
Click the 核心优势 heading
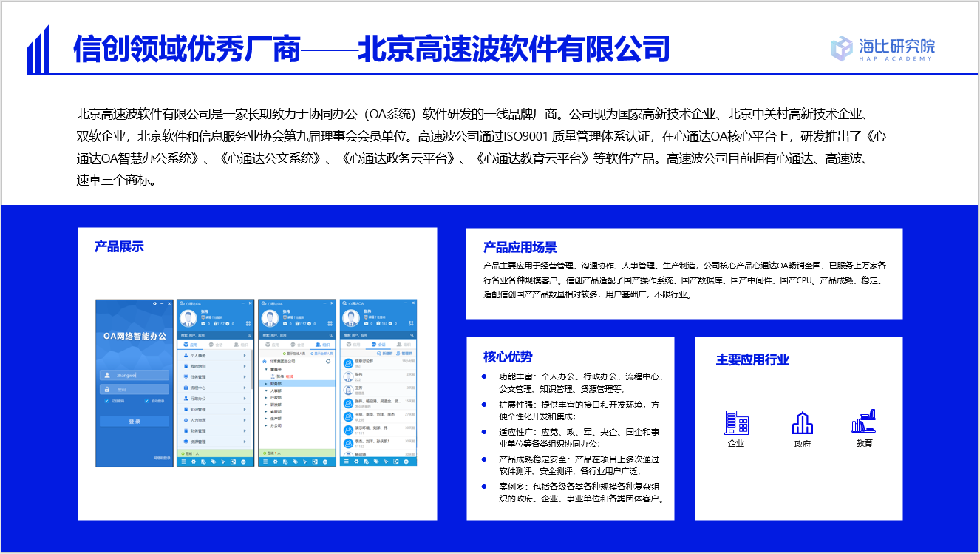click(508, 357)
